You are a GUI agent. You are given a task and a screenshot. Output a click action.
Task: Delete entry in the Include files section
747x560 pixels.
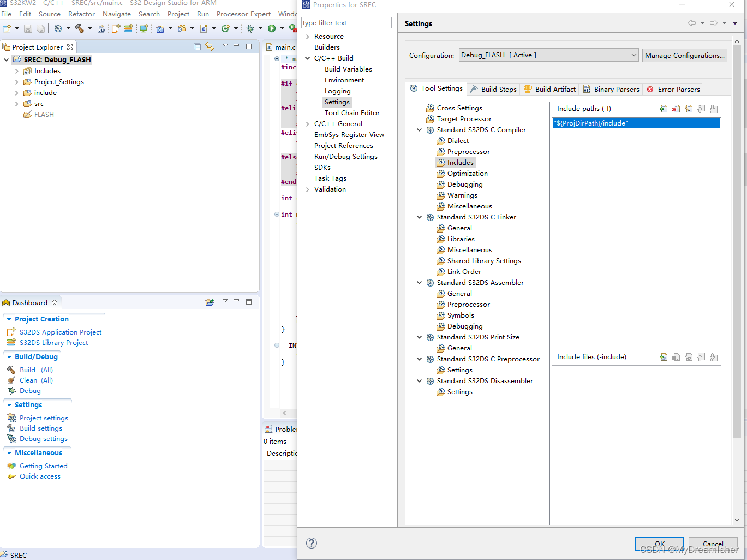pyautogui.click(x=676, y=357)
